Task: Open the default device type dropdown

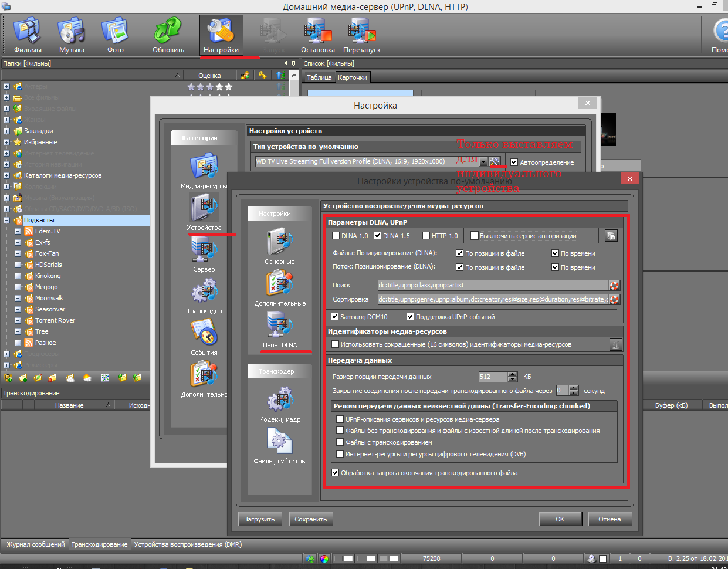Action: [483, 162]
